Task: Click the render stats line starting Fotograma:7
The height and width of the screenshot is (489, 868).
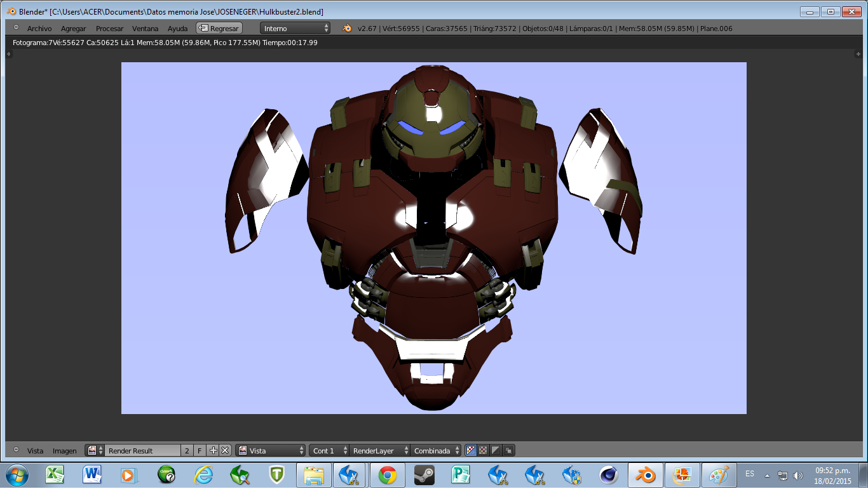Action: [x=165, y=43]
